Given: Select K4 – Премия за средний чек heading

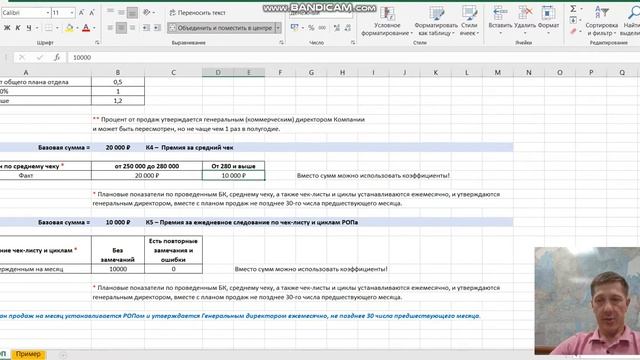Looking at the screenshot, I should (189, 147).
